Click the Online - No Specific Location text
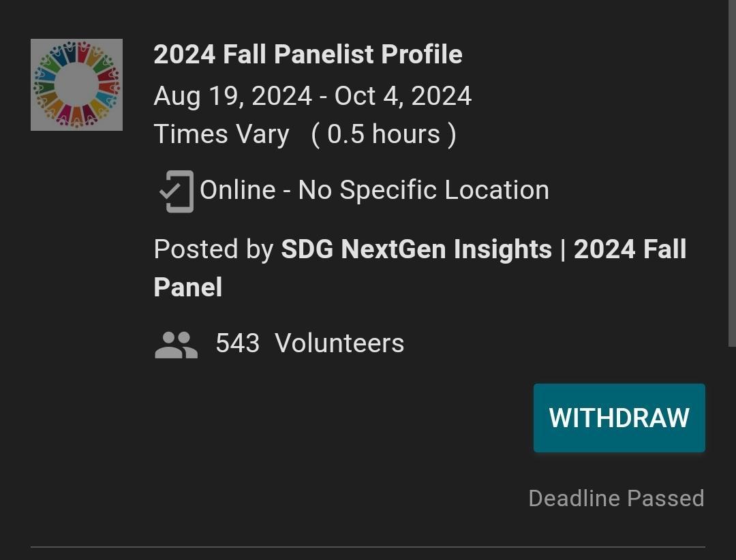The width and height of the screenshot is (736, 560). click(374, 190)
